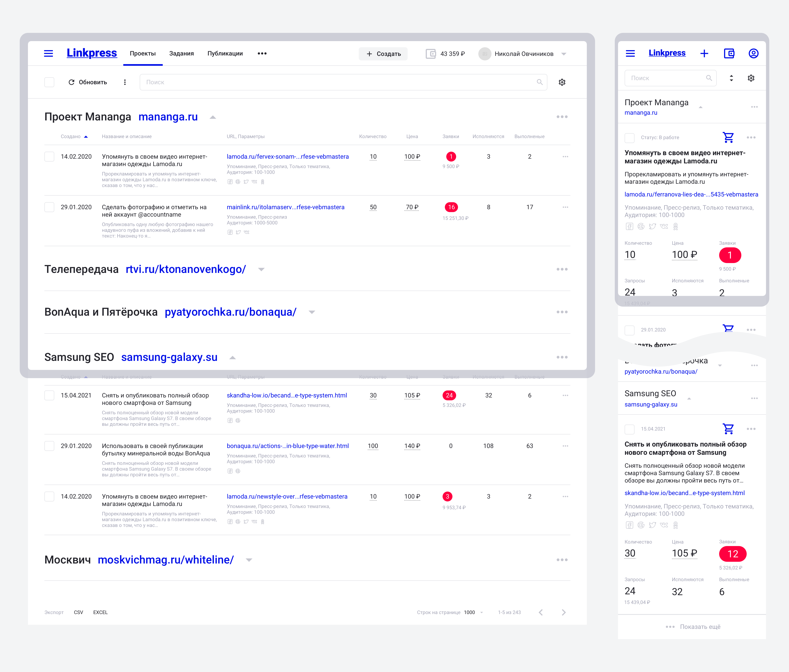Expand the Телепередача project section
The height and width of the screenshot is (672, 789).
(261, 269)
